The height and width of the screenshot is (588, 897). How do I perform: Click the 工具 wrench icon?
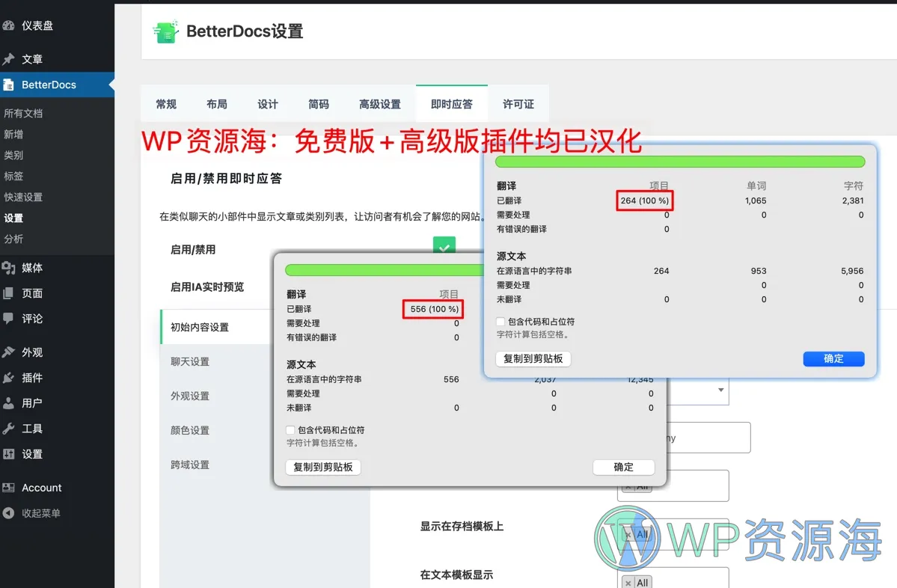(x=8, y=429)
